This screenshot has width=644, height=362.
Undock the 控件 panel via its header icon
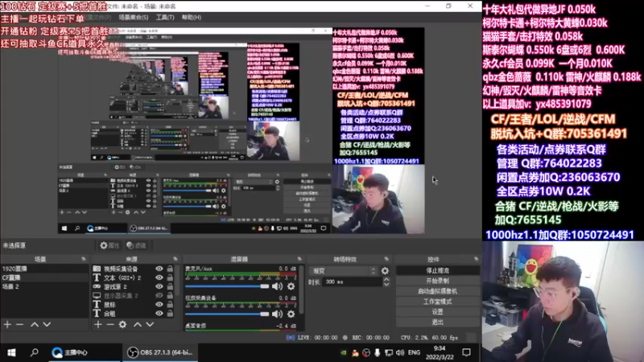(x=476, y=259)
